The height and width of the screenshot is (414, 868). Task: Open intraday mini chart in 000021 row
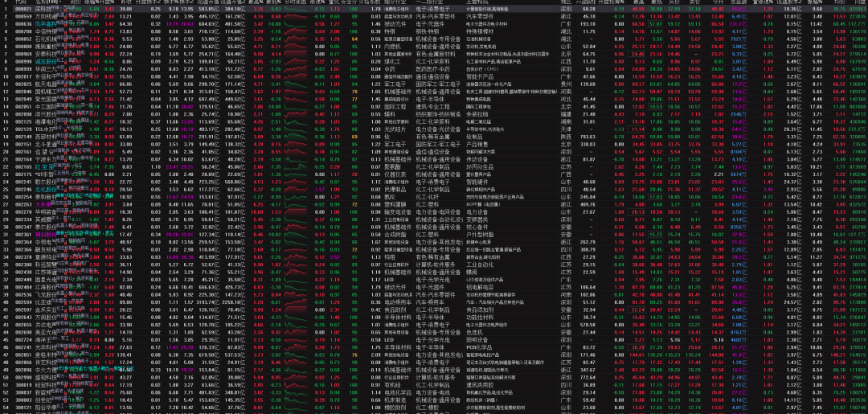pos(294,10)
